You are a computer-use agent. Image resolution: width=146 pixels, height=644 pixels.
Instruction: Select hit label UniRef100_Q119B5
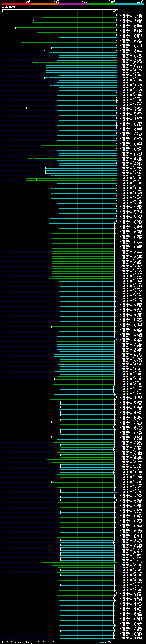click(131, 100)
